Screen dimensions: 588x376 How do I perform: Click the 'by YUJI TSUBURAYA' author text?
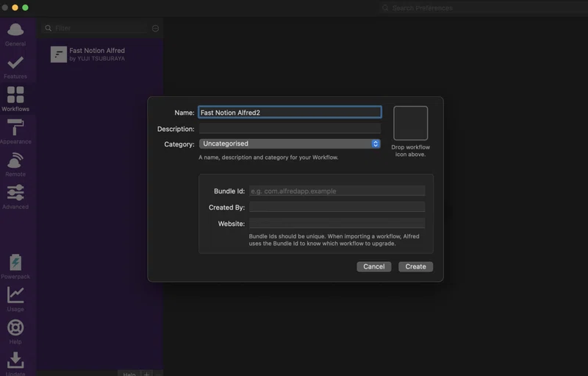[97, 59]
